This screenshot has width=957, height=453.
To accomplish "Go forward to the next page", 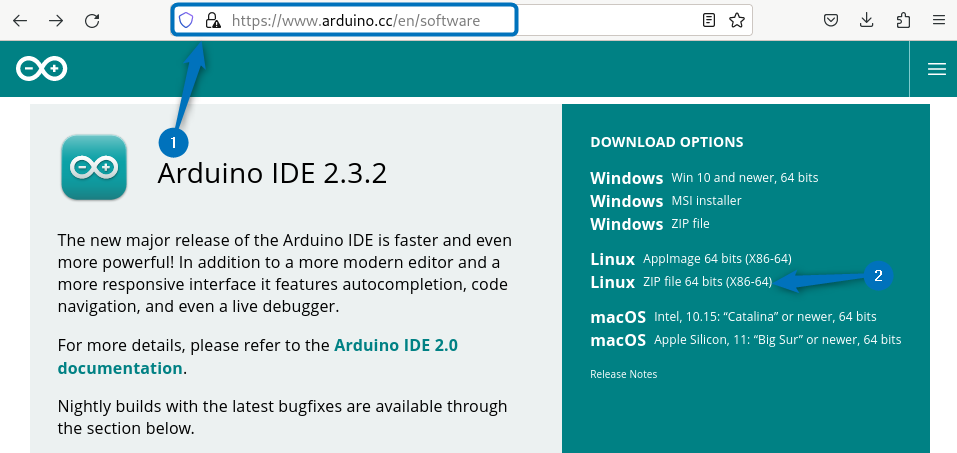I will [x=56, y=21].
